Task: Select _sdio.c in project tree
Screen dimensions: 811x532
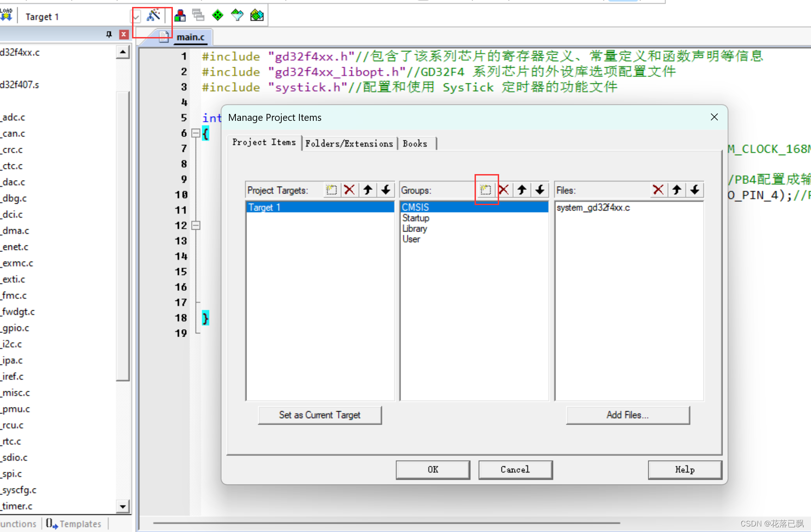Action: click(x=14, y=457)
